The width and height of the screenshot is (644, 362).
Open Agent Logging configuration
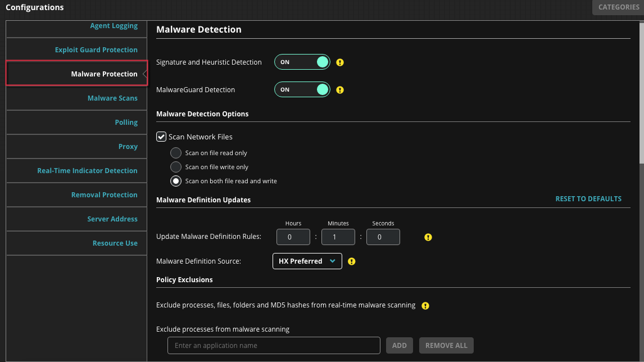[x=114, y=25]
